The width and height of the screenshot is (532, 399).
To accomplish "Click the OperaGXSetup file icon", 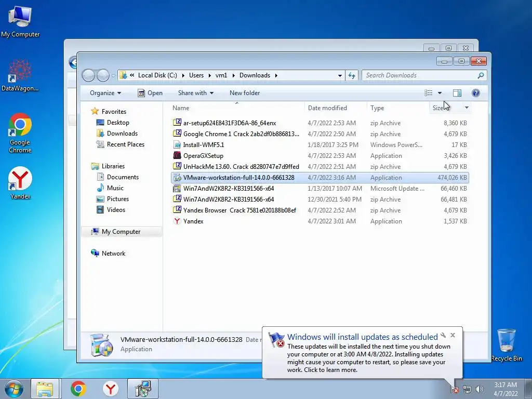I will [177, 156].
